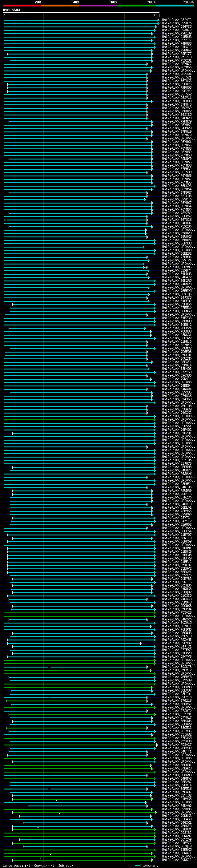Screen dimensions: 197x868
Task: Click the cyan ~100% legend segment
Action: tap(175, 6)
